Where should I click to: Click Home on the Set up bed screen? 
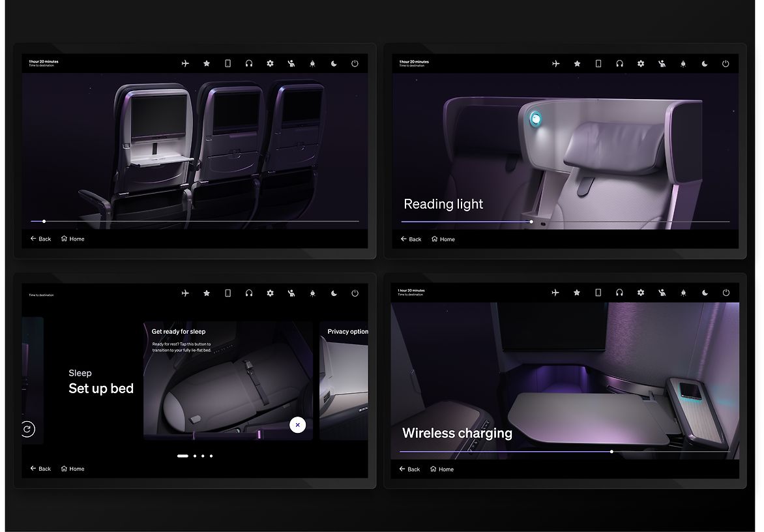[x=72, y=469]
